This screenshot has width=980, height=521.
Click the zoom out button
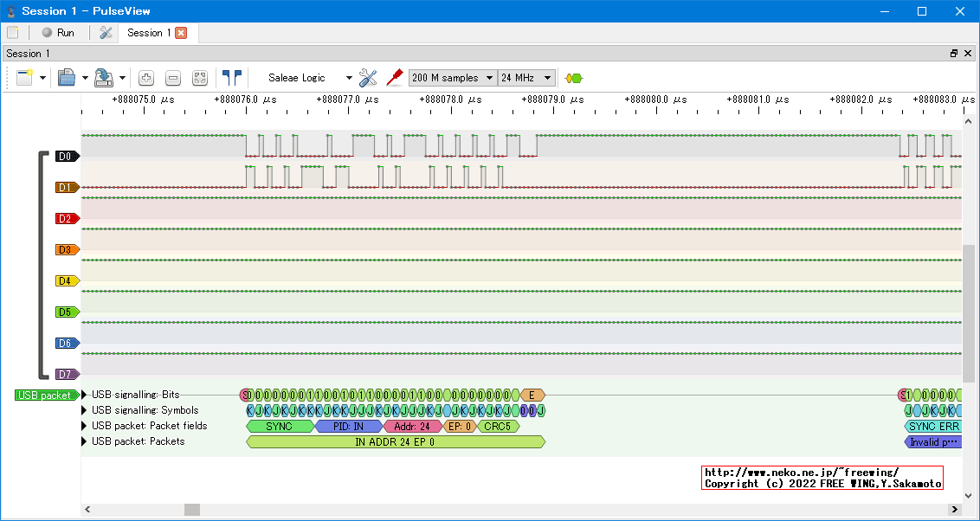(173, 78)
